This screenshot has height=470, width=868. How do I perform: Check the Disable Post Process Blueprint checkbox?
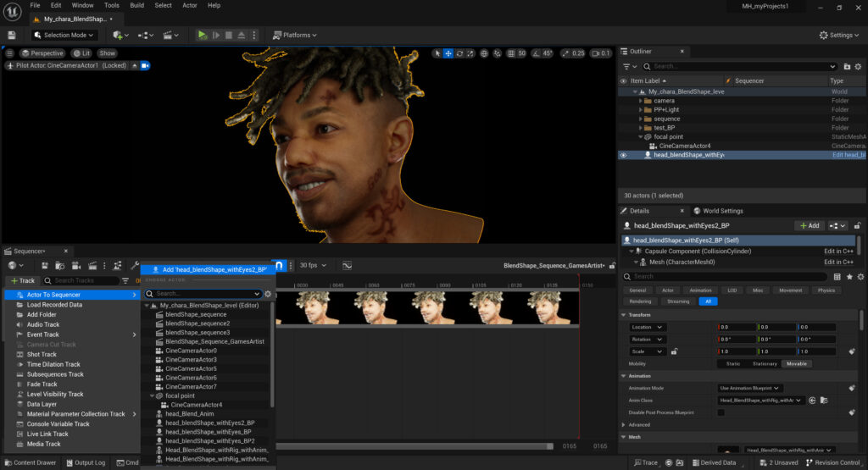(721, 412)
